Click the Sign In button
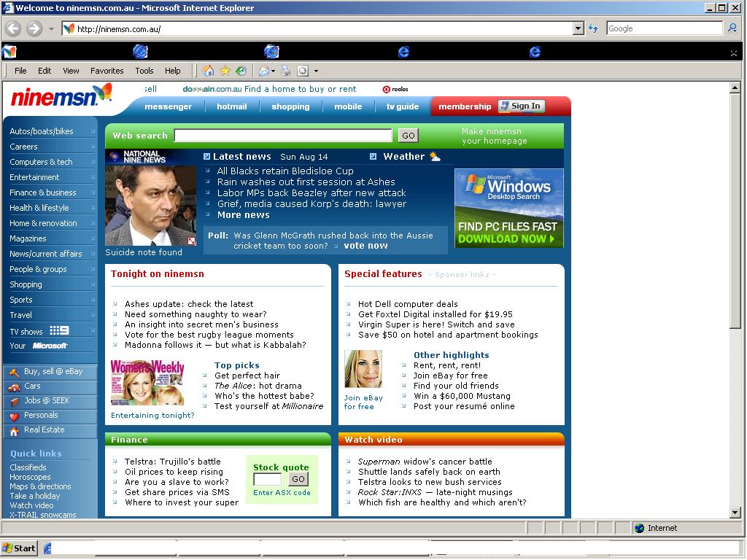 click(x=521, y=106)
